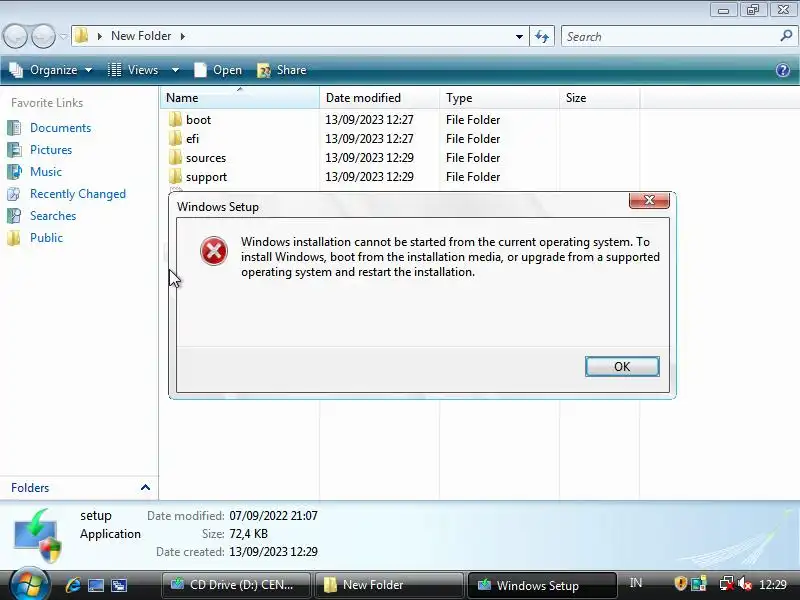Click the Search input field
The height and width of the screenshot is (600, 800).
pyautogui.click(x=671, y=37)
